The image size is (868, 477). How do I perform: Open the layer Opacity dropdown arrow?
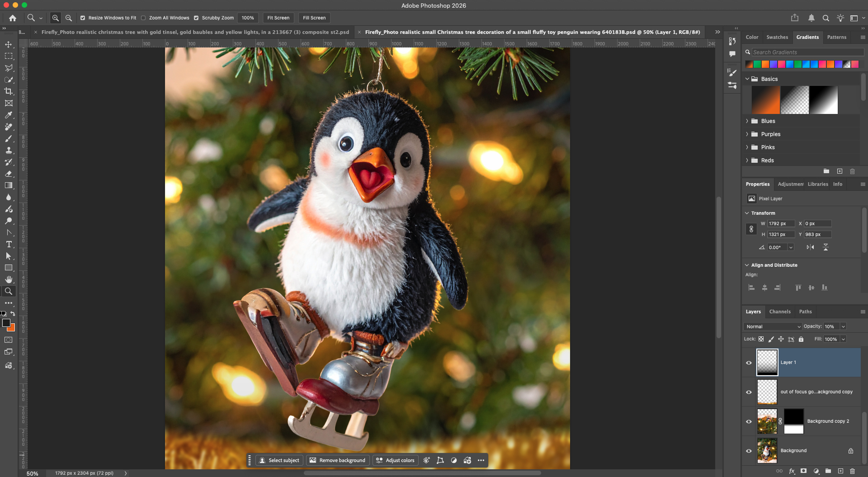pos(843,326)
